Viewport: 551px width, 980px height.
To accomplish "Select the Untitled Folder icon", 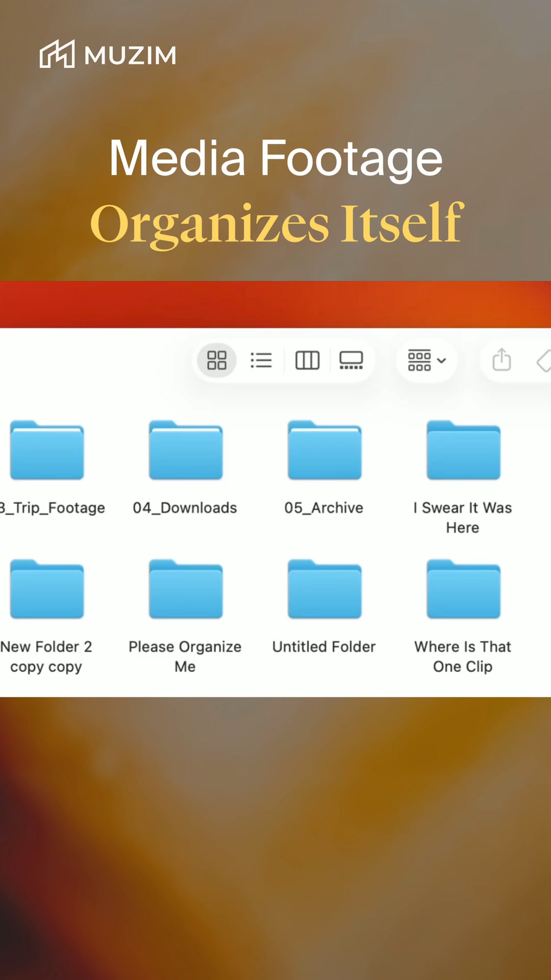I will pos(324,589).
